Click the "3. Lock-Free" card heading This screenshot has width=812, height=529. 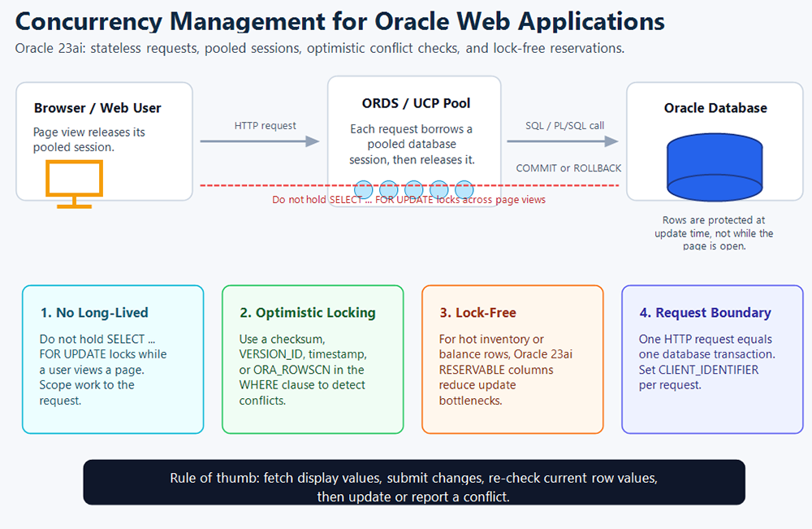coord(477,312)
